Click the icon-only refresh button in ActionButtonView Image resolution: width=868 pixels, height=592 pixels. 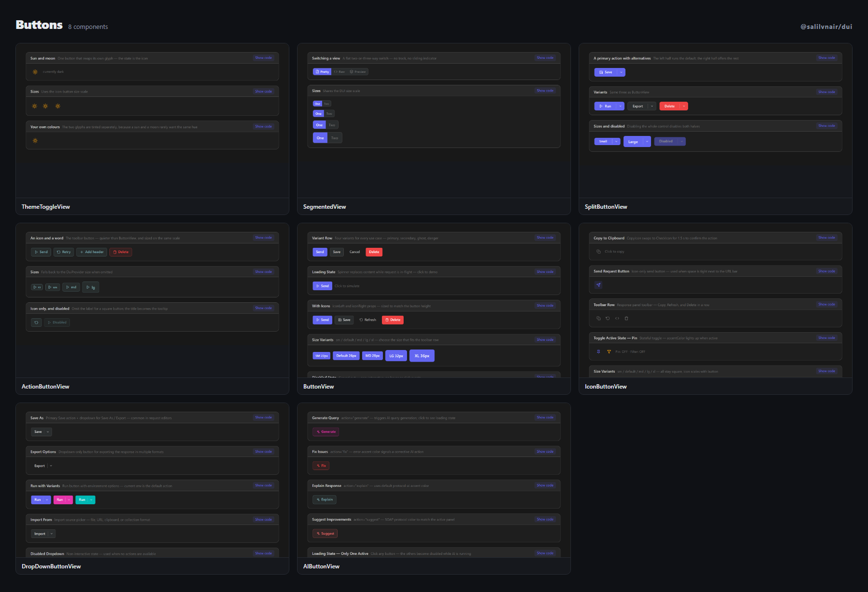click(x=36, y=323)
